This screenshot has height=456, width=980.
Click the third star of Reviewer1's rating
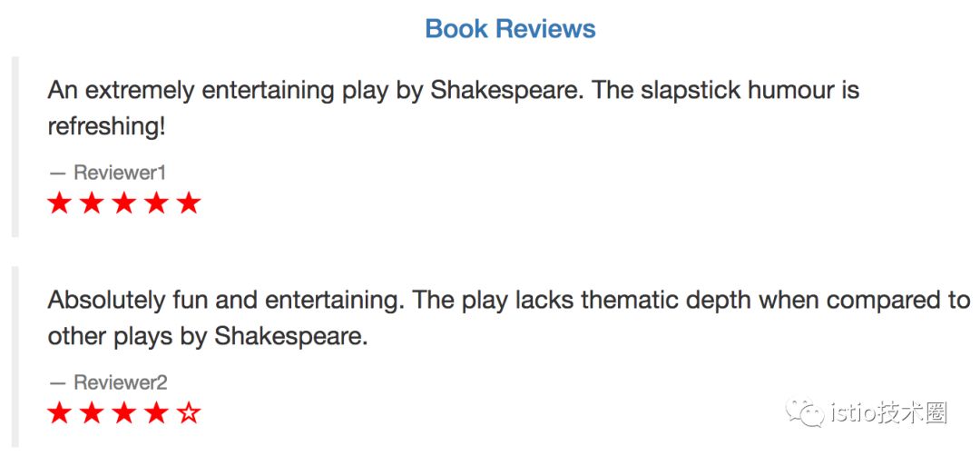pyautogui.click(x=124, y=203)
